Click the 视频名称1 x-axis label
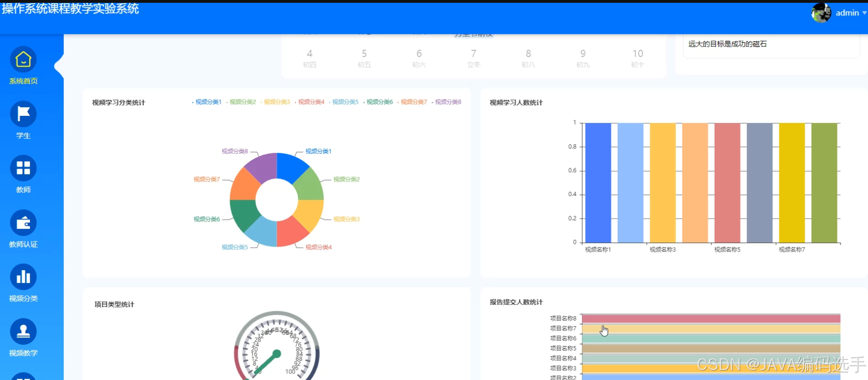868x380 pixels. (598, 250)
